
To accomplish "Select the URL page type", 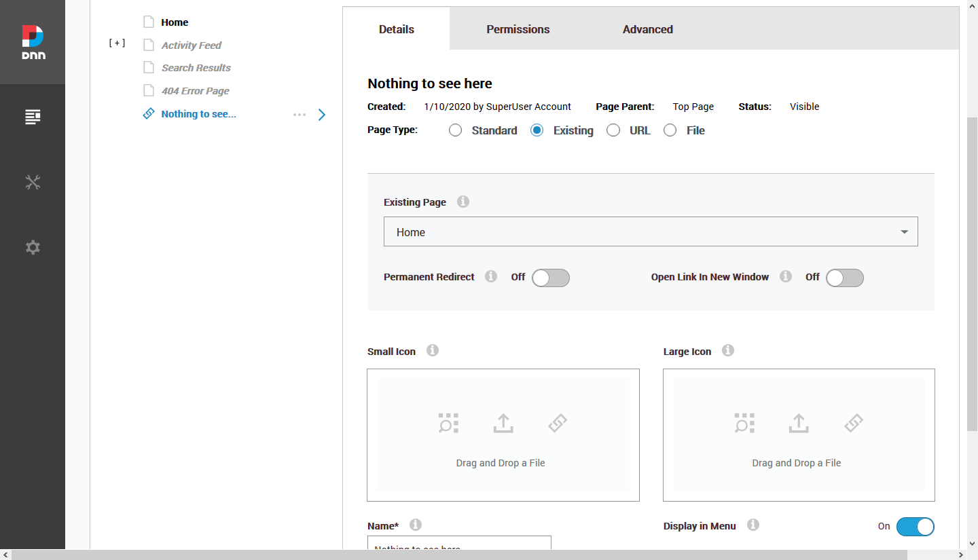I will [x=613, y=130].
